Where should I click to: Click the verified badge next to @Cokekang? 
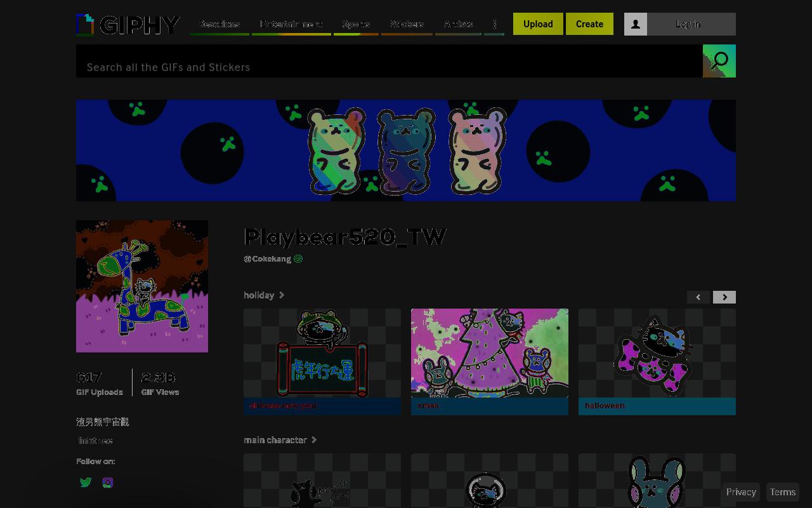(298, 259)
